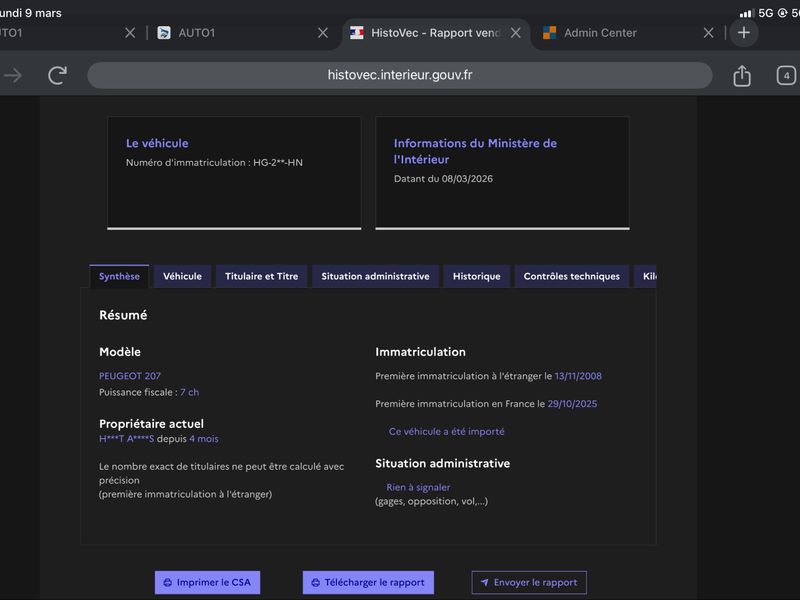This screenshot has height=600, width=800.
Task: Open the Historique tab
Action: tap(477, 277)
